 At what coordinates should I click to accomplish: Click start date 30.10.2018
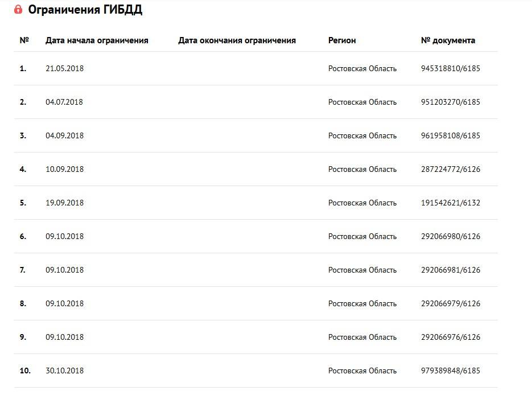[64, 371]
